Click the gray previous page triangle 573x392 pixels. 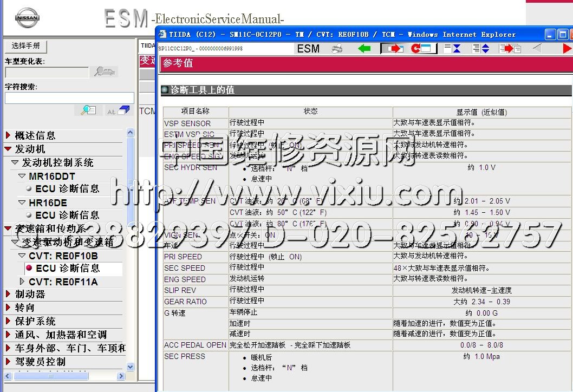coord(537,49)
